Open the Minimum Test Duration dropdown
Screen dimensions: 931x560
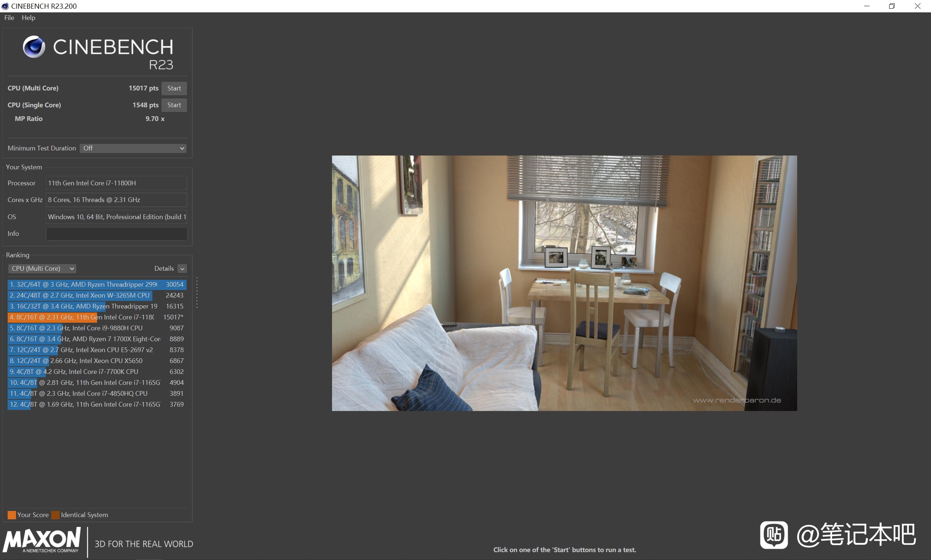[133, 148]
